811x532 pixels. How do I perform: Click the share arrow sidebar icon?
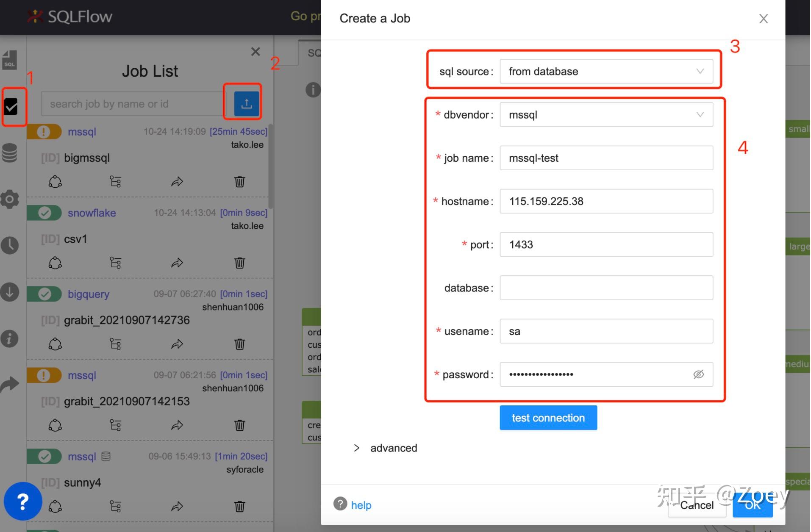coord(10,384)
